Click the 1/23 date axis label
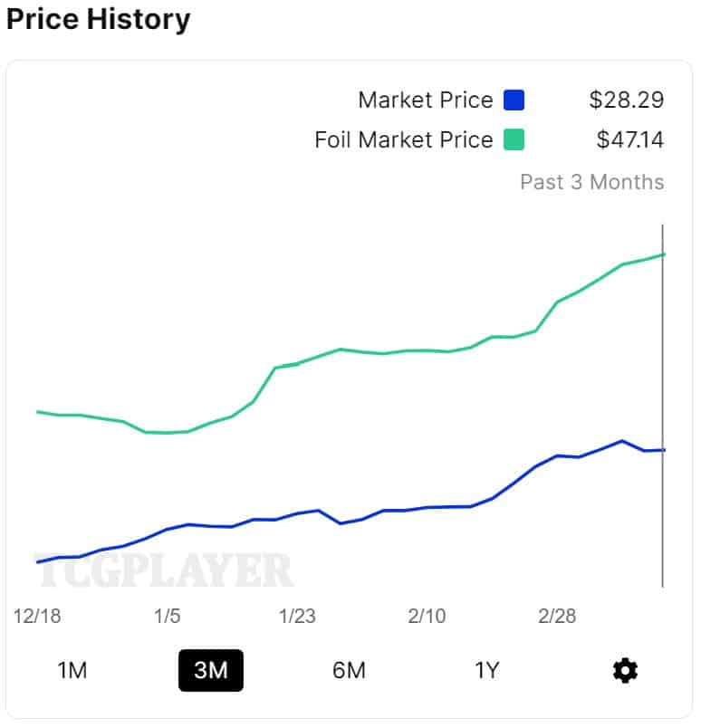 pyautogui.click(x=297, y=617)
